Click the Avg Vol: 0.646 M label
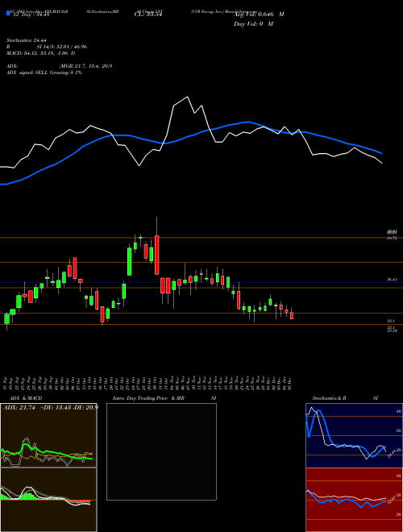 click(259, 15)
